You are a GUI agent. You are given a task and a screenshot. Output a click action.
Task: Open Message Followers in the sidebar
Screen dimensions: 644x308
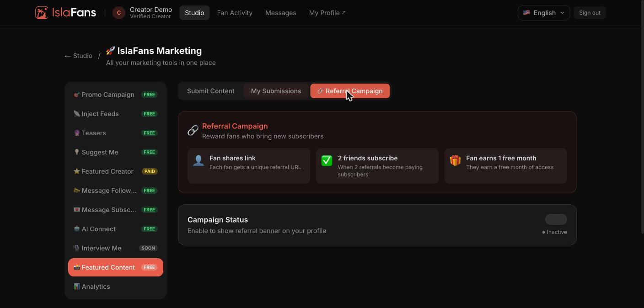[x=116, y=191]
